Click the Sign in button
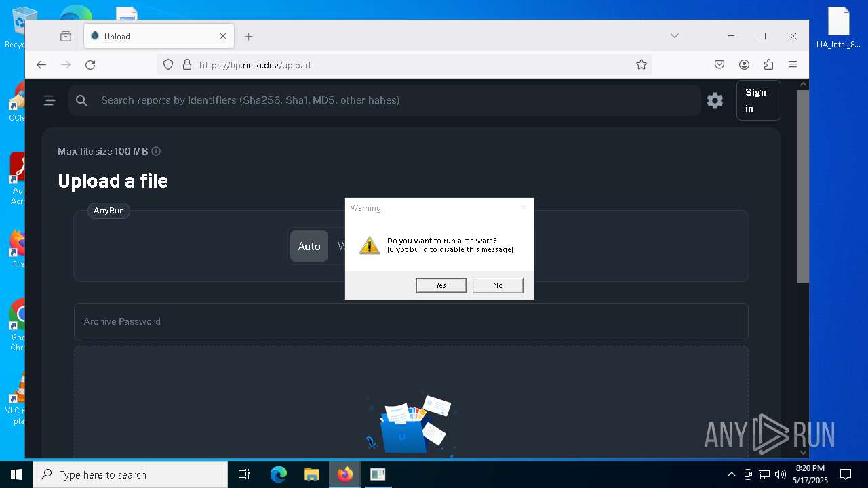 [758, 100]
